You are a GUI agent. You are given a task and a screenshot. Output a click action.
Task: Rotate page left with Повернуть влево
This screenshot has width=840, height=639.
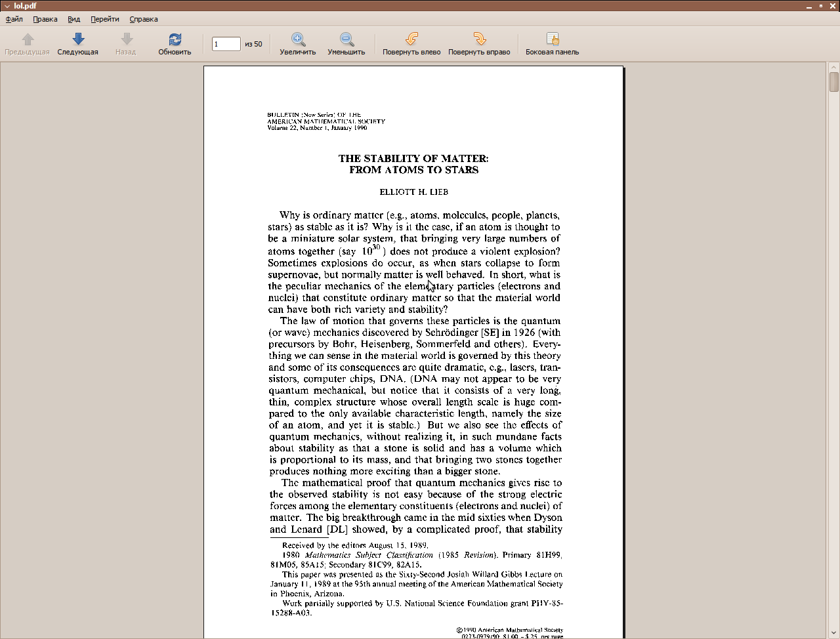click(411, 40)
